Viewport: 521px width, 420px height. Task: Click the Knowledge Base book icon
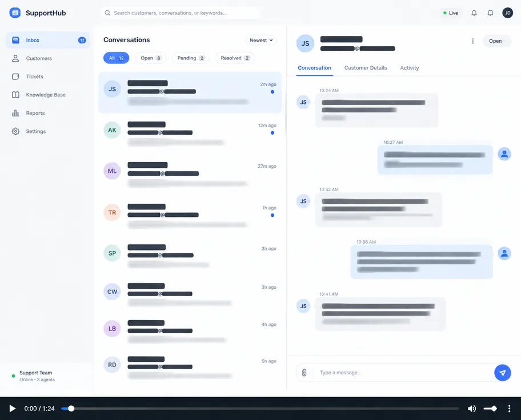(x=15, y=95)
